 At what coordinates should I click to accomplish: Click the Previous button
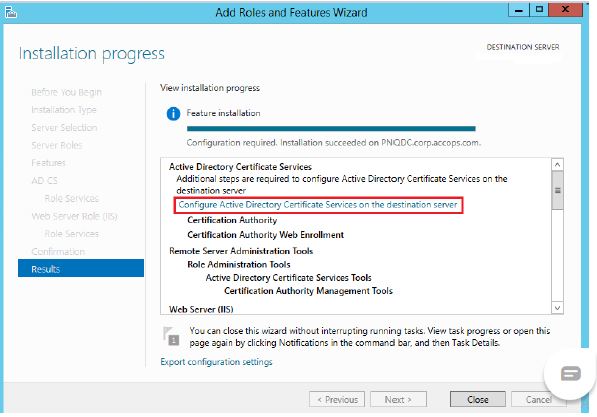point(337,399)
